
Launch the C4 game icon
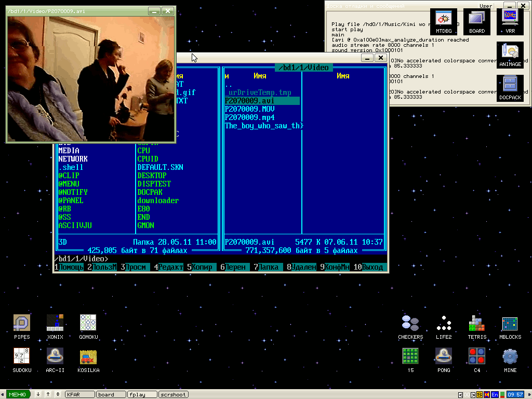pyautogui.click(x=477, y=357)
